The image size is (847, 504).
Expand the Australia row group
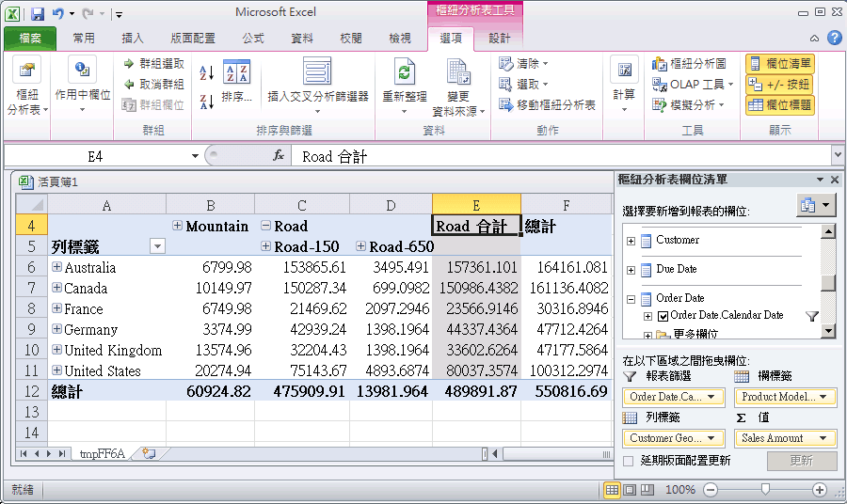pyautogui.click(x=57, y=268)
